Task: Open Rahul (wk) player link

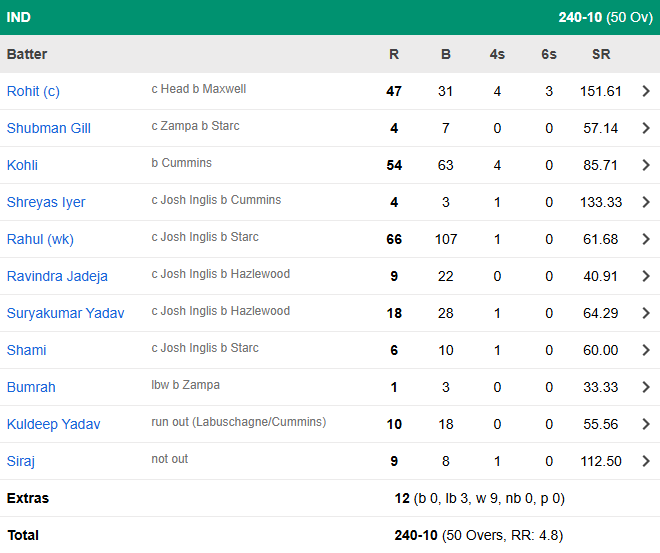Action: point(40,239)
